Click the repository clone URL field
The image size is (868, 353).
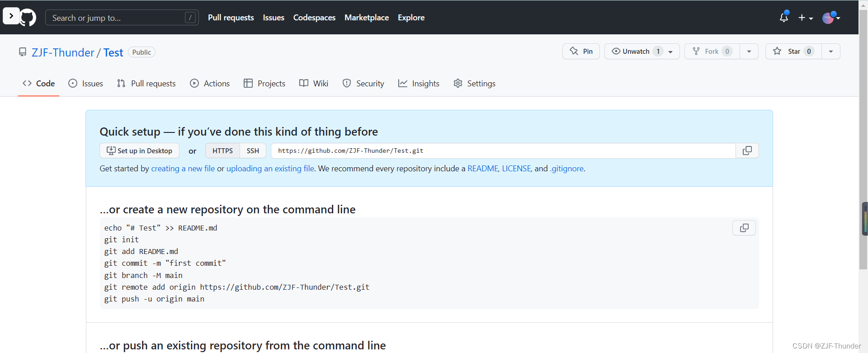click(503, 151)
